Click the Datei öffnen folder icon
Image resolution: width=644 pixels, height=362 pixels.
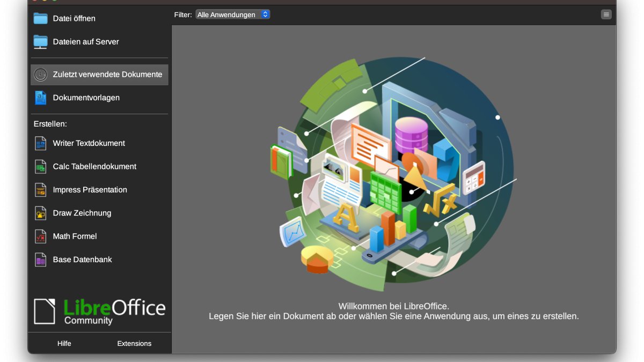[x=41, y=18]
